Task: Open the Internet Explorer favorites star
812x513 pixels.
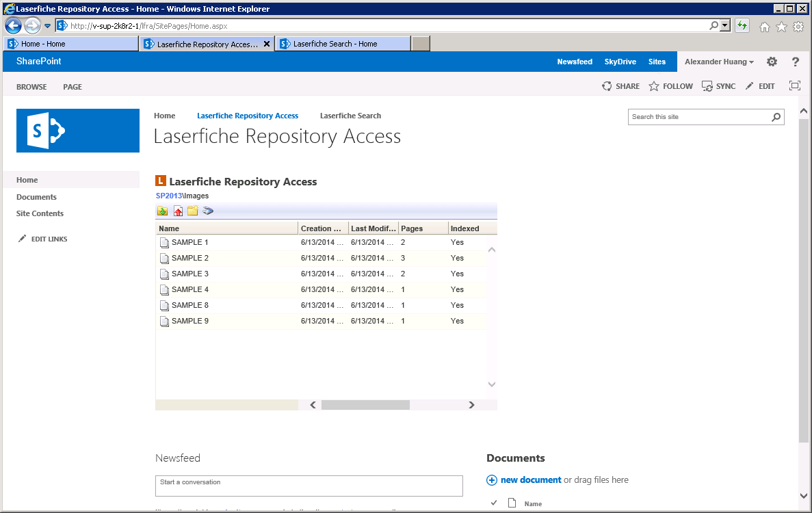Action: tap(781, 27)
